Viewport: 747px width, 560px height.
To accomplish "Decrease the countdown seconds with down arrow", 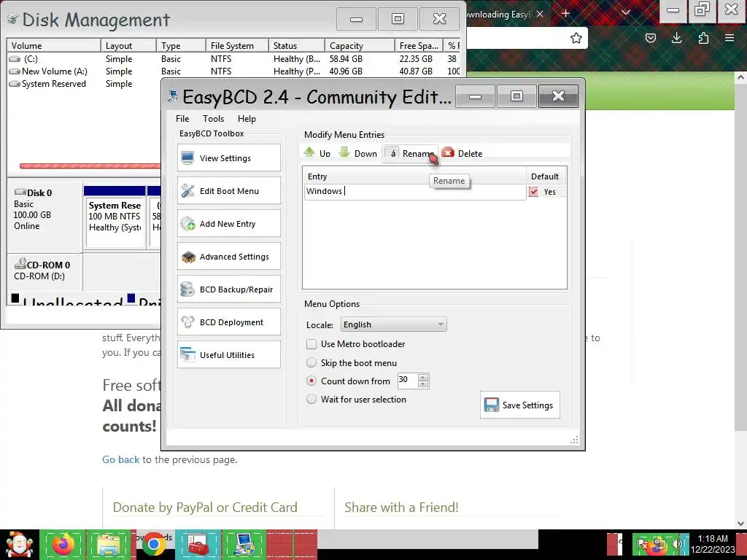I will pos(423,384).
